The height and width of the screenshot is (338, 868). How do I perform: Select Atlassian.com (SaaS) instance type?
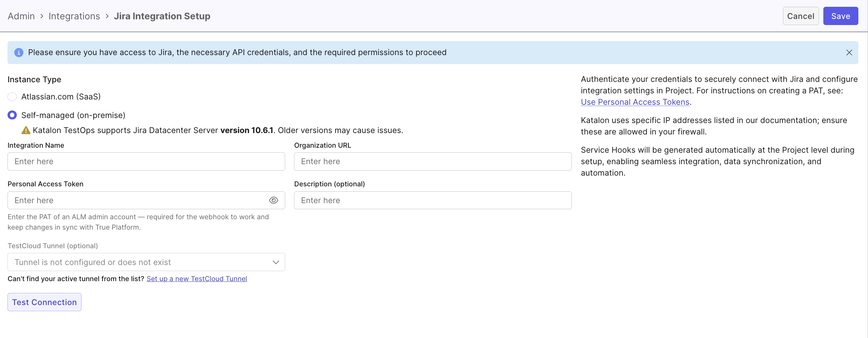coord(12,97)
